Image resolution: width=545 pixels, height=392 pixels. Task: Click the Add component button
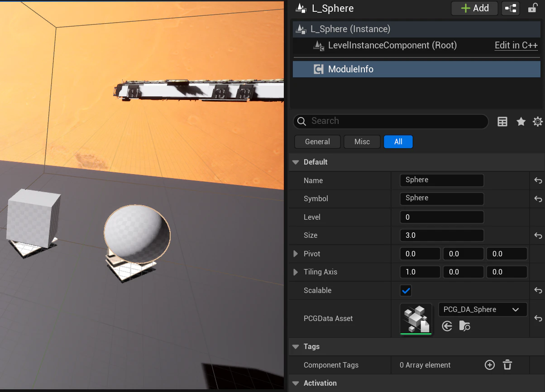pyautogui.click(x=474, y=8)
